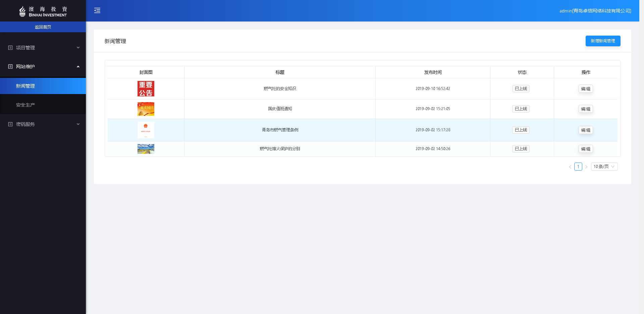This screenshot has width=644, height=314.
Task: Click title 国庆值班通知
Action: (x=280, y=109)
